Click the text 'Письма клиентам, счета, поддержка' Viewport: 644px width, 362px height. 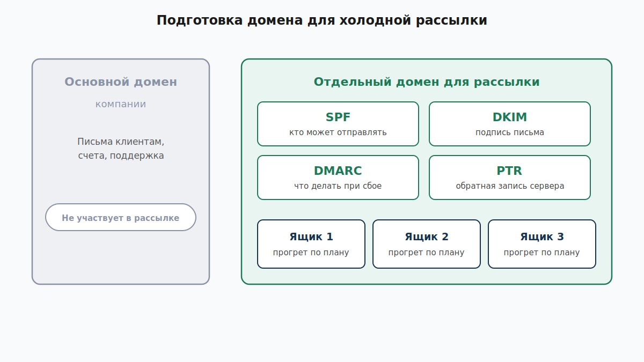(x=121, y=149)
